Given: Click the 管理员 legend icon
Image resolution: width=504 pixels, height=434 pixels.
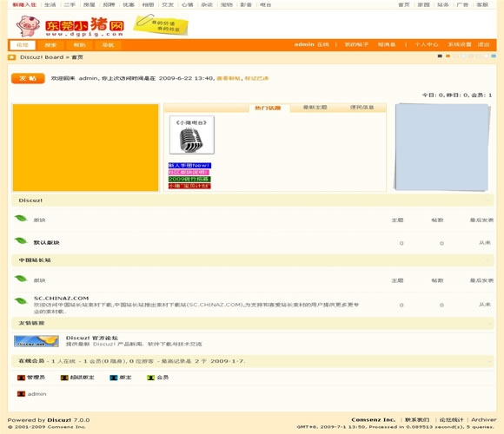Looking at the screenshot, I should coord(21,378).
